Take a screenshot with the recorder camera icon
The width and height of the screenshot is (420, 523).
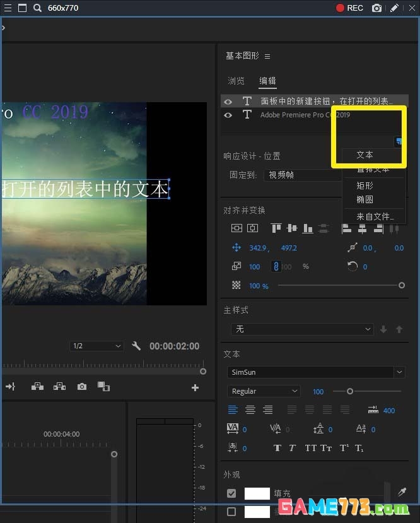coord(376,8)
